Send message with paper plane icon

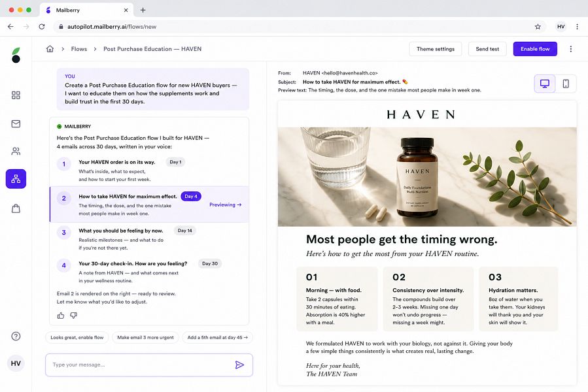pos(239,365)
